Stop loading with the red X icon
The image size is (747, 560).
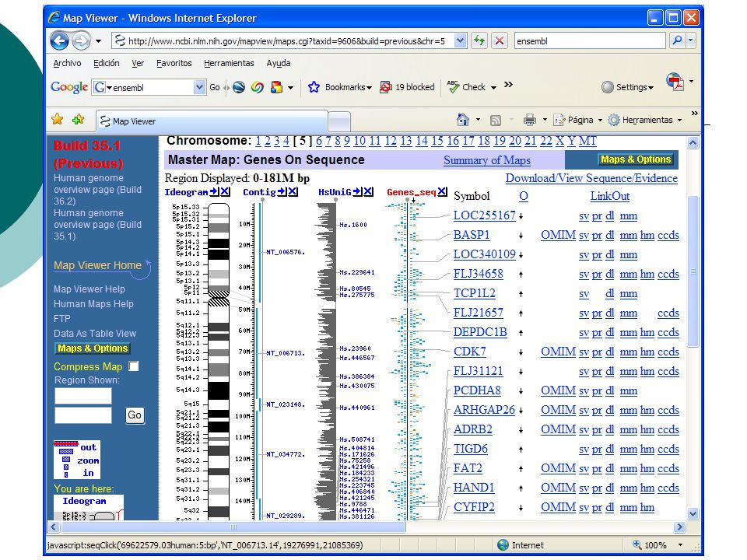pyautogui.click(x=500, y=41)
